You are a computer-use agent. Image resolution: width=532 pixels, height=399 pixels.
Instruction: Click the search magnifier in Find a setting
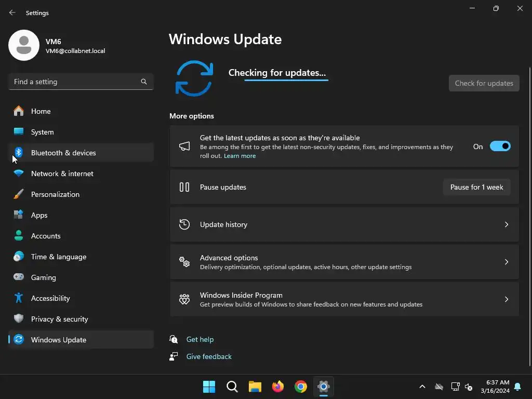pos(144,82)
